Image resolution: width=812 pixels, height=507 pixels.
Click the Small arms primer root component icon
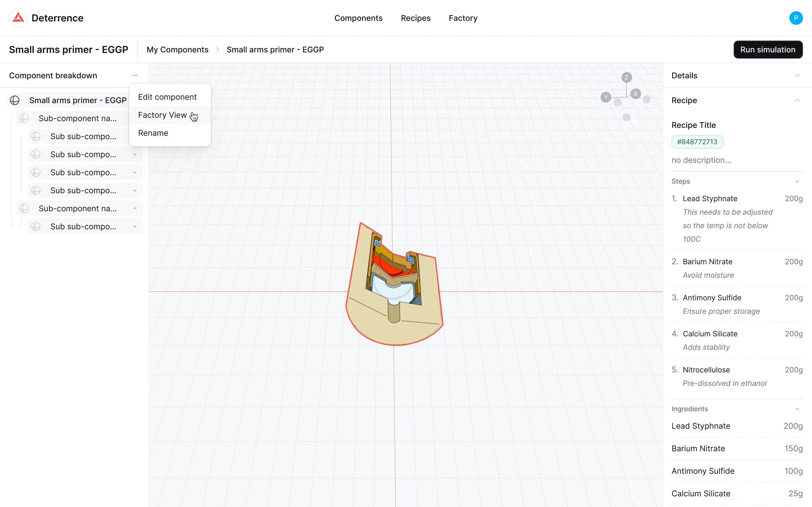[x=15, y=100]
